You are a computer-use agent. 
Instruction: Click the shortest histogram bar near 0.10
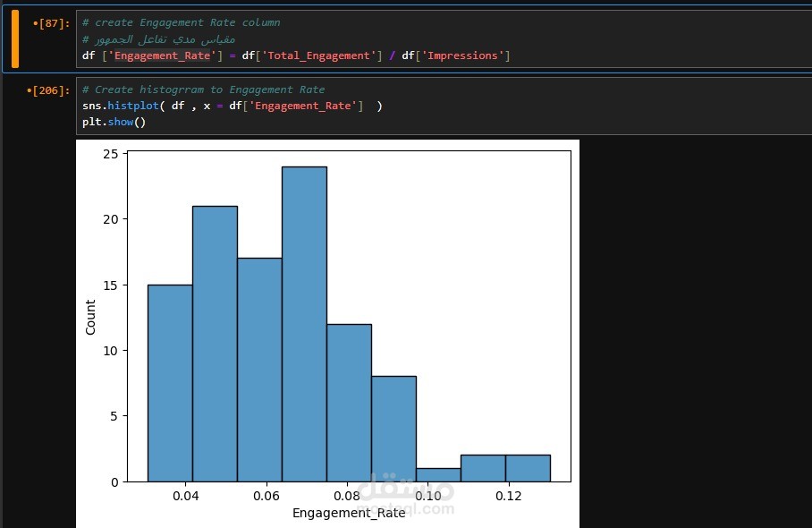[438, 475]
